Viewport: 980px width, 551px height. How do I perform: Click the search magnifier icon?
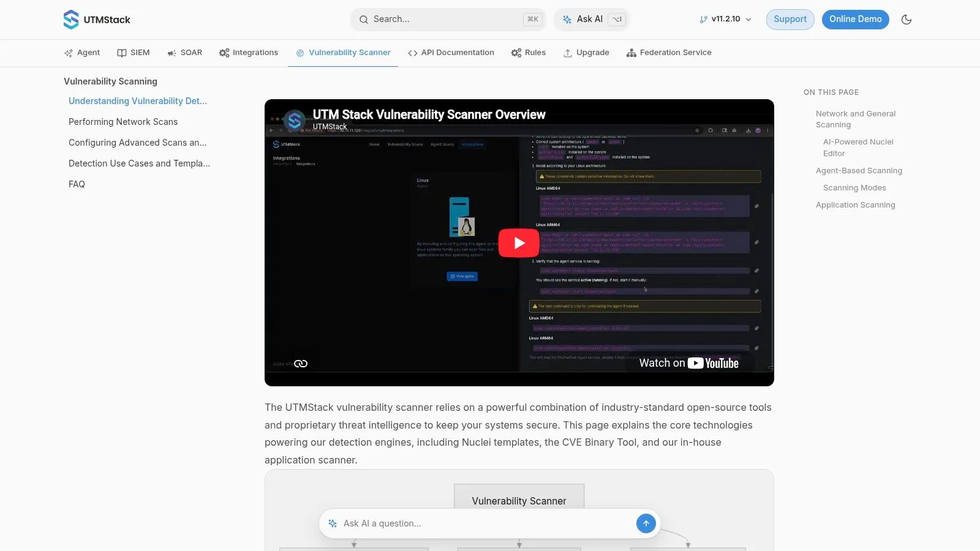[364, 20]
